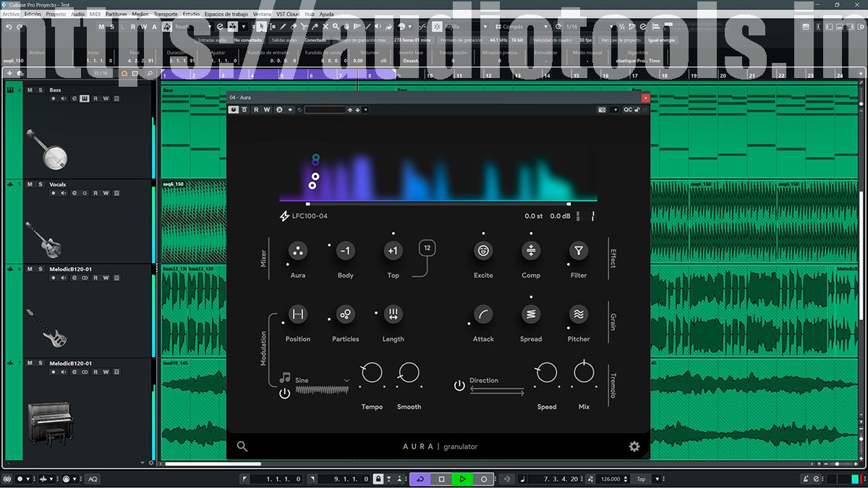Click the track list search magnifier

click(150, 73)
